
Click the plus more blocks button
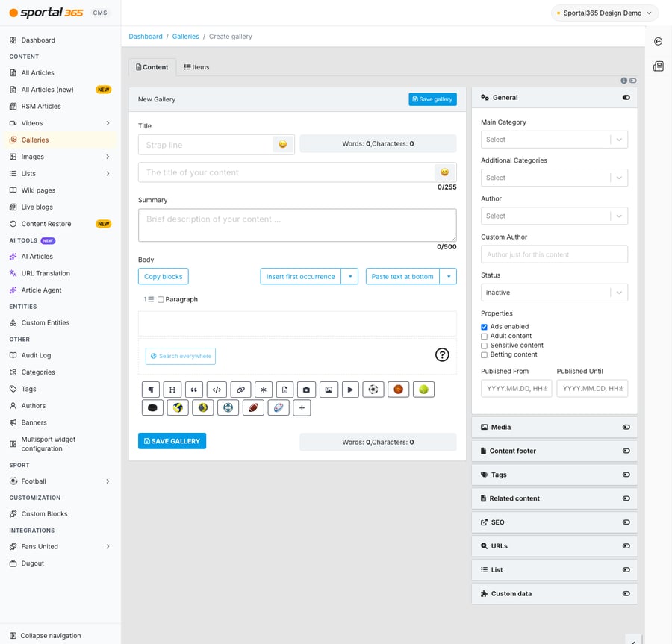tap(302, 408)
